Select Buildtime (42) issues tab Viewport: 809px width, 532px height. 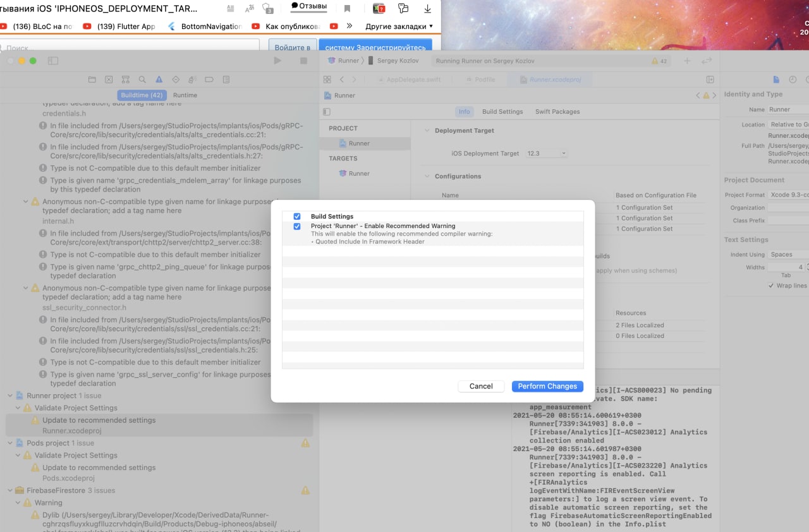pos(142,95)
